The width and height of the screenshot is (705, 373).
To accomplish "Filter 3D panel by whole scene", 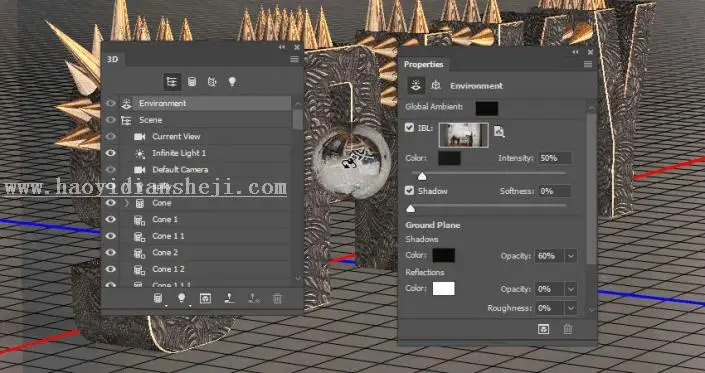I will coord(172,82).
